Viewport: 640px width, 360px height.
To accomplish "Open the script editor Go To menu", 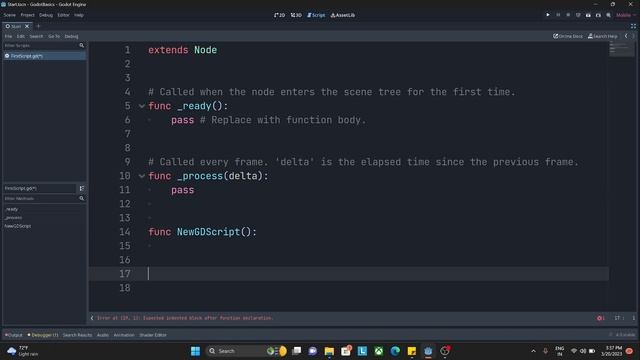I will point(54,36).
